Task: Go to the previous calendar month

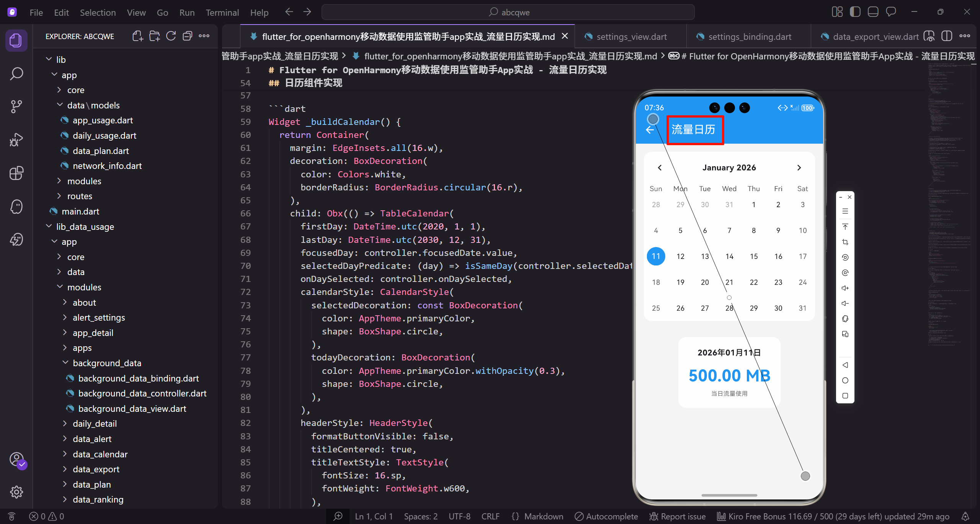Action: click(660, 167)
